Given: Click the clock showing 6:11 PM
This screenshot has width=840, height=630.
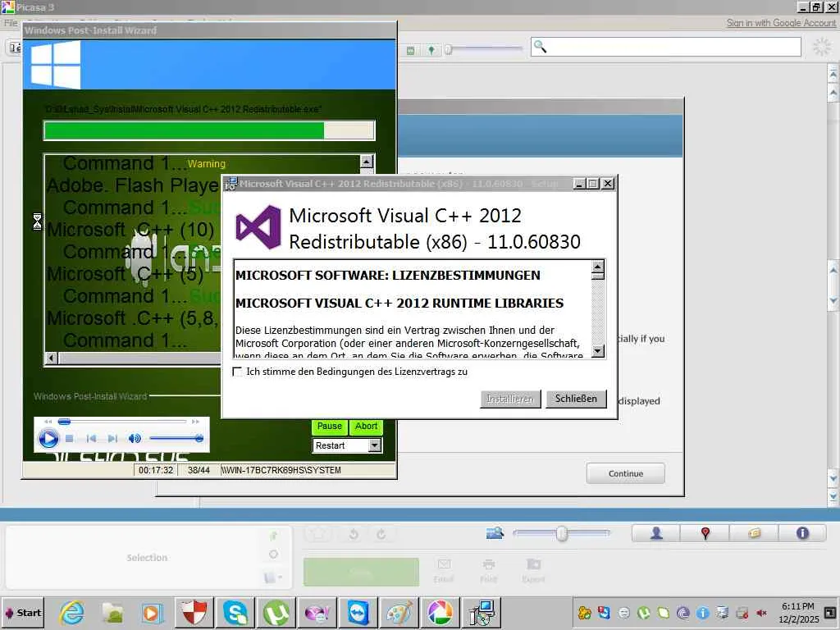Looking at the screenshot, I should pos(797,606).
